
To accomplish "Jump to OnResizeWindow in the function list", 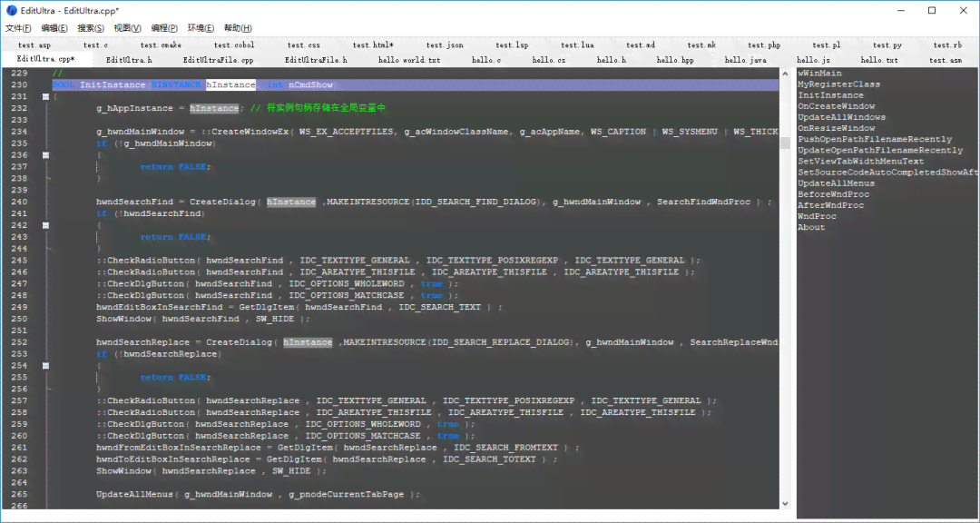I will (837, 128).
